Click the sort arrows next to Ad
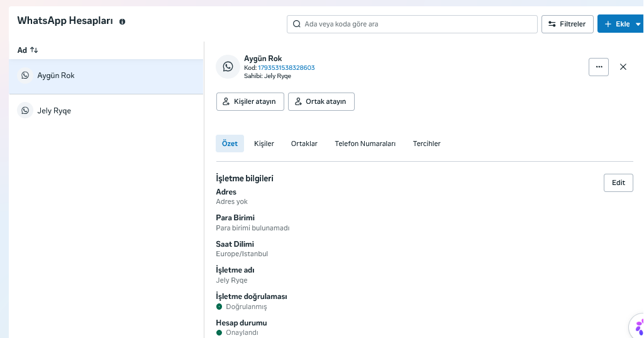Image resolution: width=644 pixels, height=338 pixels. [x=34, y=50]
